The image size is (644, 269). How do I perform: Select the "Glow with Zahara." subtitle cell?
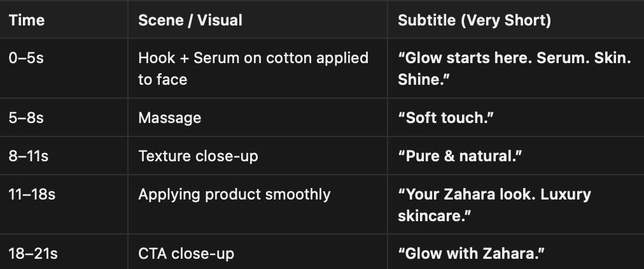coord(472,254)
